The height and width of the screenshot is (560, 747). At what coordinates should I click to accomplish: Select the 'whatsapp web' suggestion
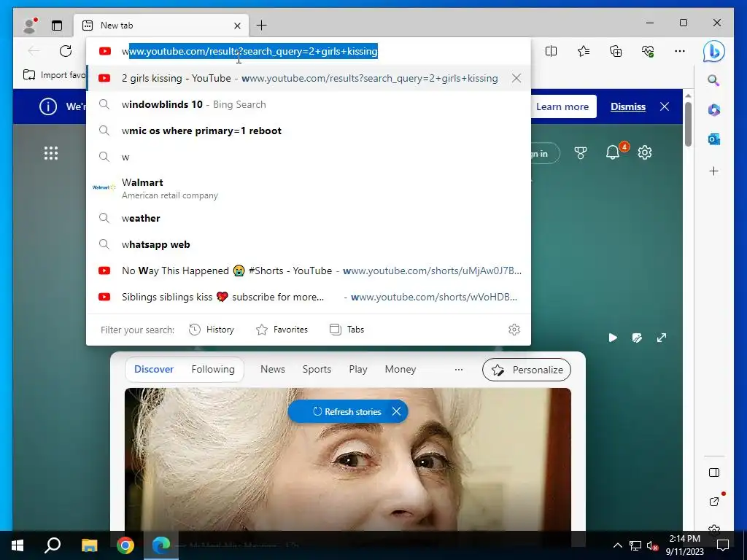point(309,244)
